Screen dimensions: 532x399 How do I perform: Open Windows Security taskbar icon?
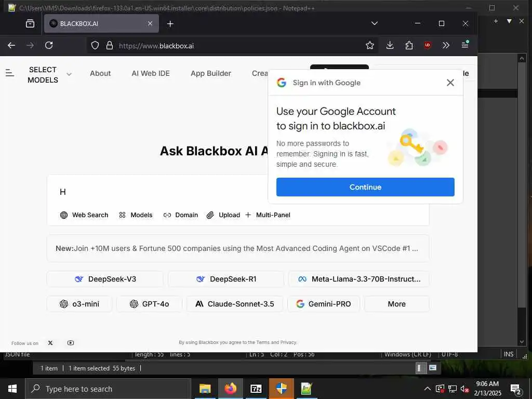281,389
